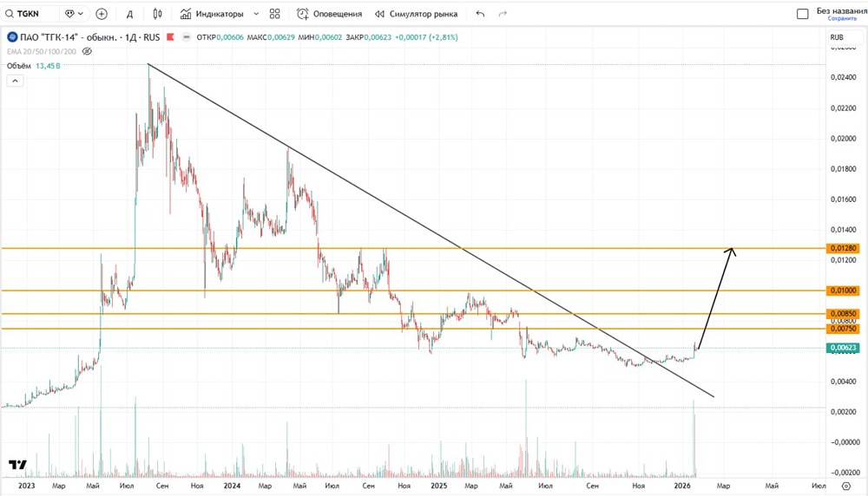This screenshot has height=496, width=868.
Task: Click the 2026 label on time axis
Action: tap(682, 486)
